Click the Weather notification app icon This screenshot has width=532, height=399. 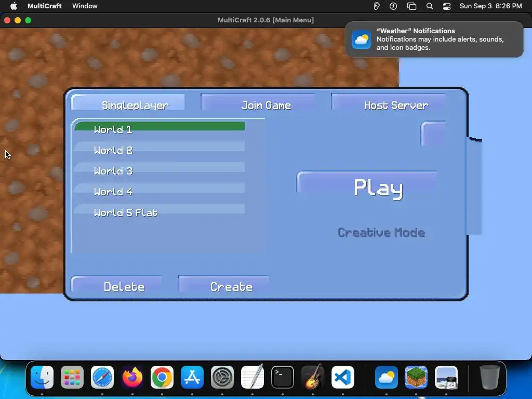[362, 39]
